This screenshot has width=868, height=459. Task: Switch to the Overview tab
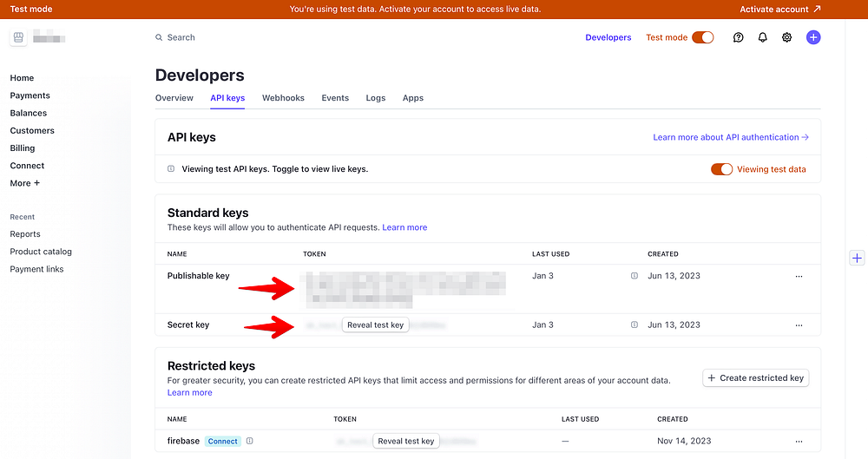tap(174, 98)
